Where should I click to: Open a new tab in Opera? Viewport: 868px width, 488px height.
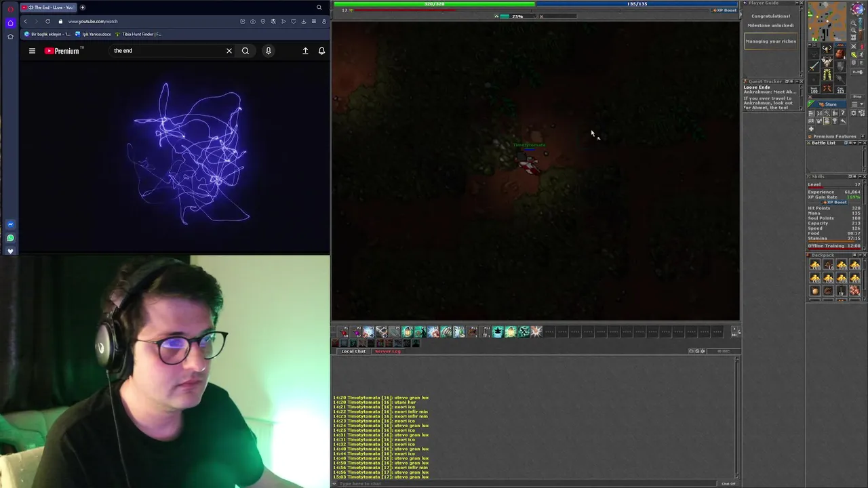(x=83, y=7)
